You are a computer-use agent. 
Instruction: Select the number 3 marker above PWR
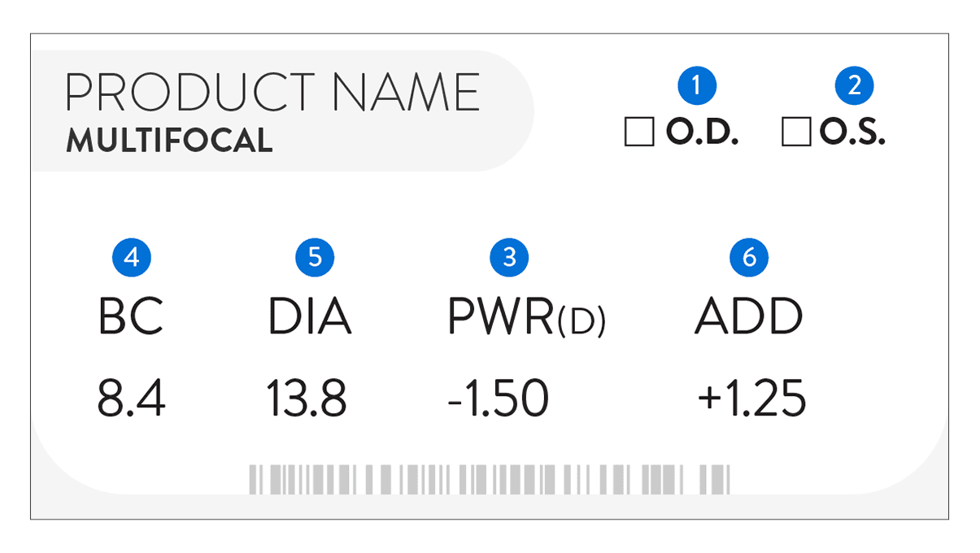tap(509, 258)
